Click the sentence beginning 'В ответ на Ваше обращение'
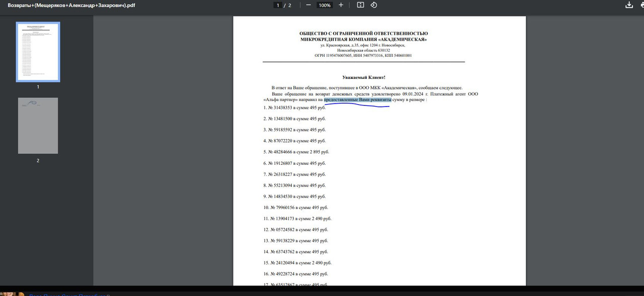The height and width of the screenshot is (296, 644). [x=367, y=88]
